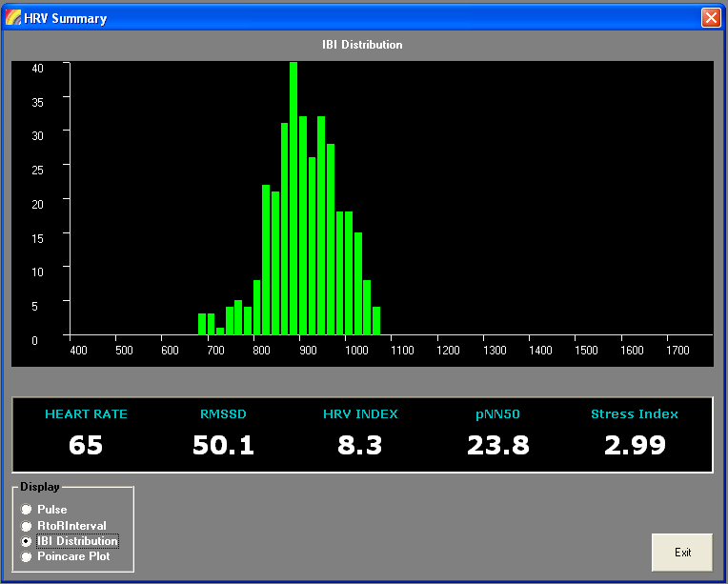The width and height of the screenshot is (728, 584).
Task: Click the HRV INDEX value 8.3
Action: click(x=360, y=445)
